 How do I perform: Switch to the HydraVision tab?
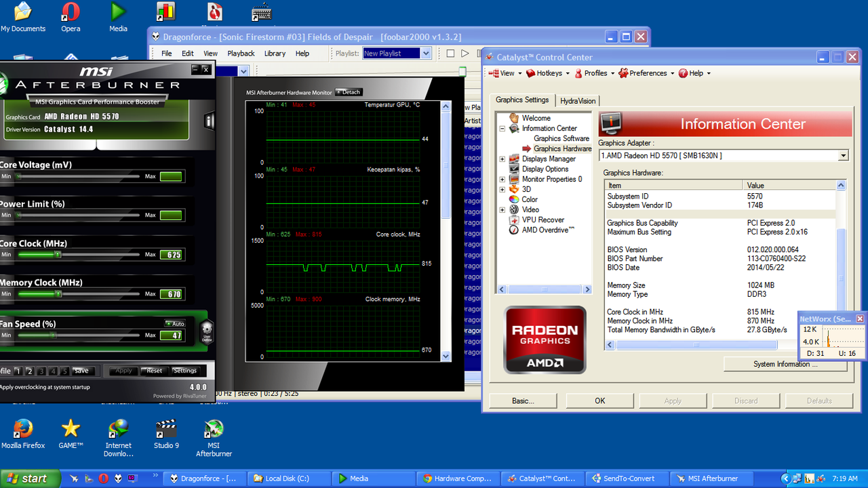(x=577, y=101)
